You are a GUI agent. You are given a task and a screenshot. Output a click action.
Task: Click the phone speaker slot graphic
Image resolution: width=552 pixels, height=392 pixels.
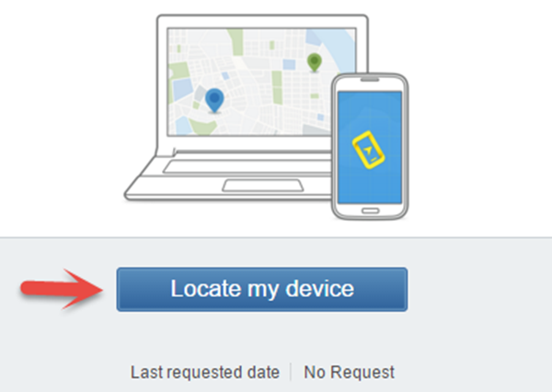[x=370, y=80]
